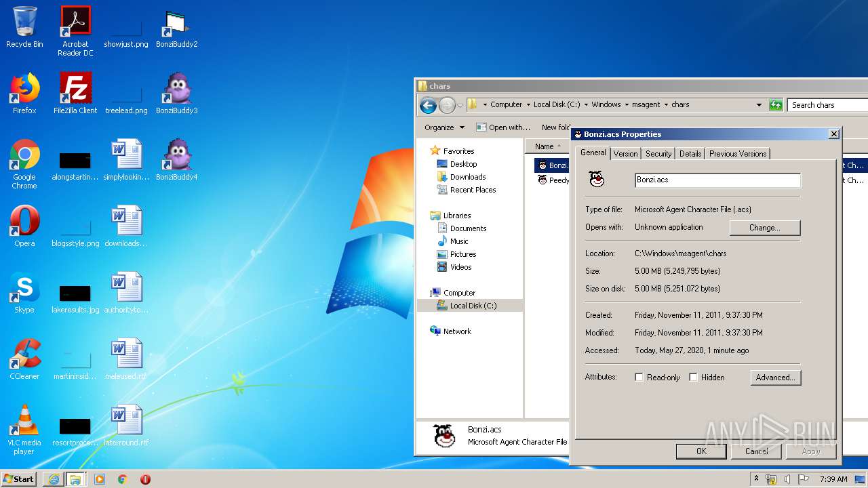The width and height of the screenshot is (868, 488).
Task: Select Downloads in navigation pane
Action: pyautogui.click(x=461, y=177)
